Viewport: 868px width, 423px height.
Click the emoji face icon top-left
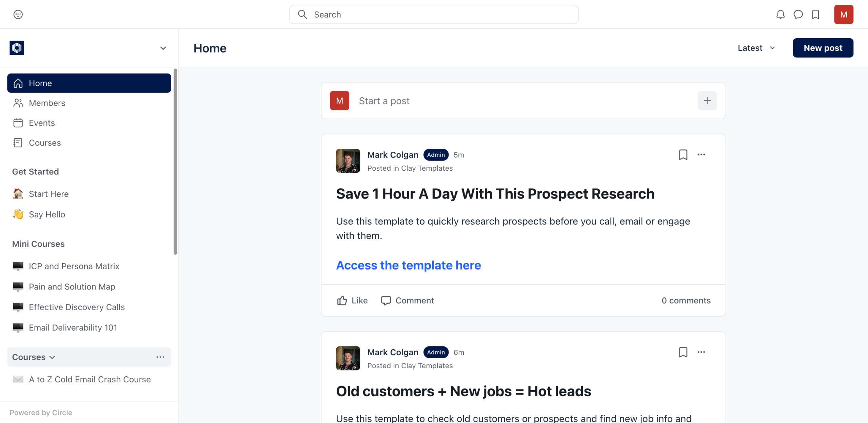click(18, 15)
